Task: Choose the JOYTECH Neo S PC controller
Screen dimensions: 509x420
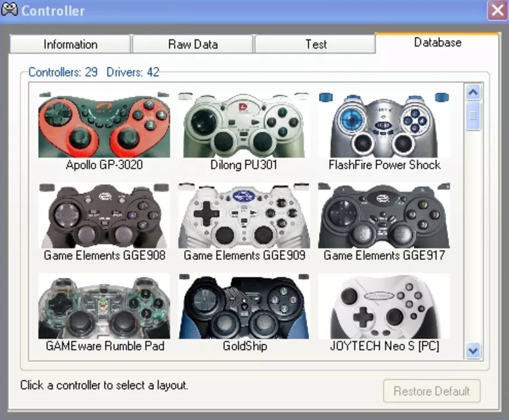Action: (384, 305)
